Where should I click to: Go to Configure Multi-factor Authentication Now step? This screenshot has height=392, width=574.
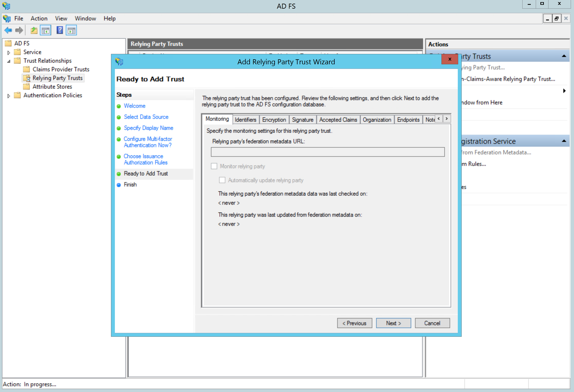click(148, 142)
